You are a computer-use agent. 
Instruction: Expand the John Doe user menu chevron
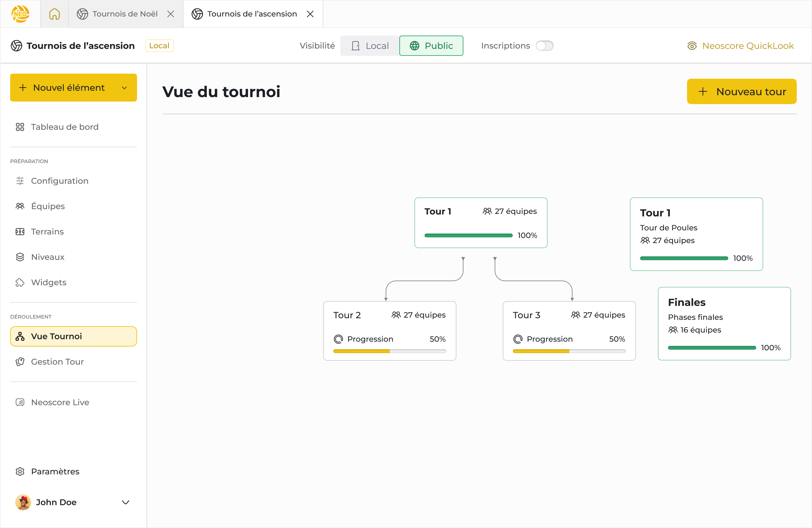(126, 502)
